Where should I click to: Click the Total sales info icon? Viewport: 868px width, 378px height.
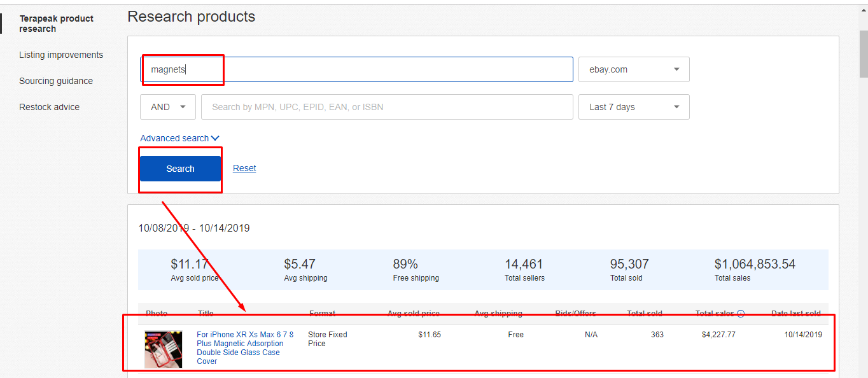(x=741, y=314)
